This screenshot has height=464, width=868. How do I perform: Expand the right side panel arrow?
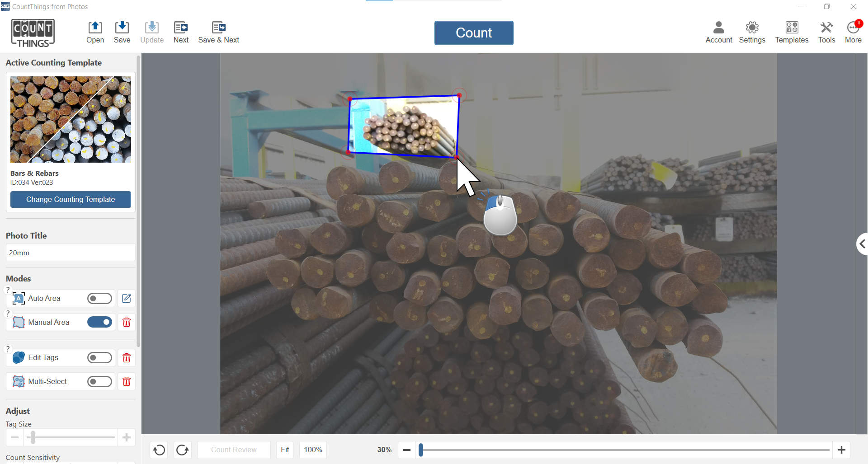862,244
